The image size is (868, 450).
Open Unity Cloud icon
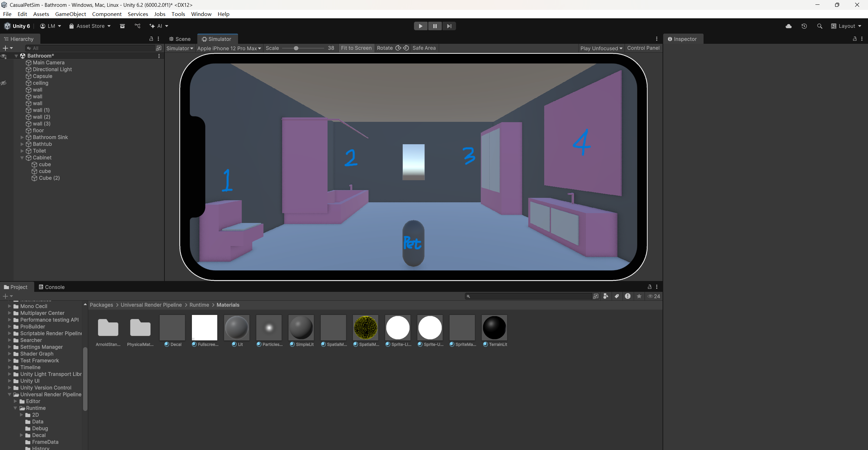(788, 26)
